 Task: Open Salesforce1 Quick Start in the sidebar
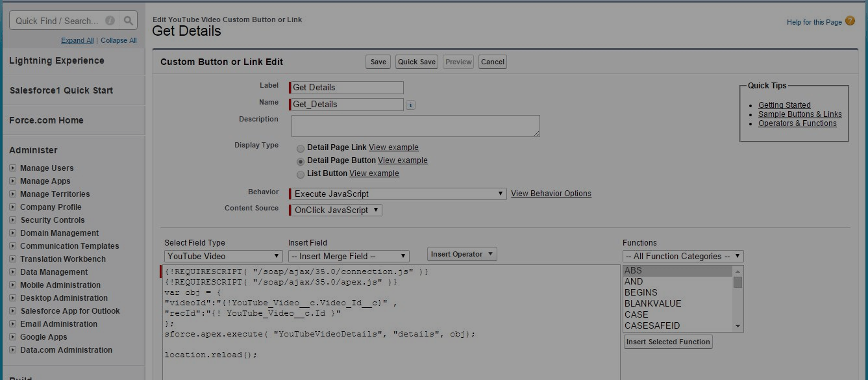pyautogui.click(x=61, y=90)
